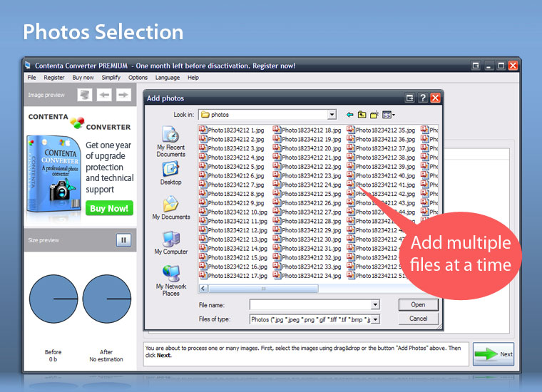Open My Network Places location
Viewport: 542px width, 392px height.
171,280
